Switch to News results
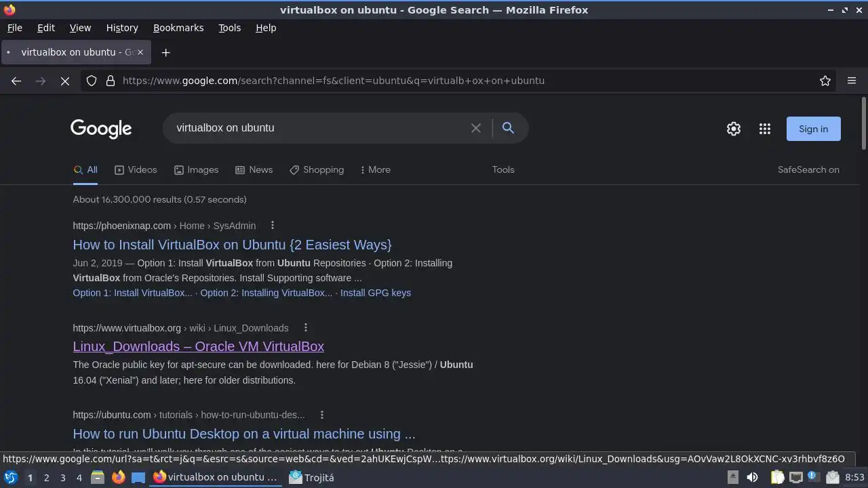The height and width of the screenshot is (488, 868). point(254,169)
